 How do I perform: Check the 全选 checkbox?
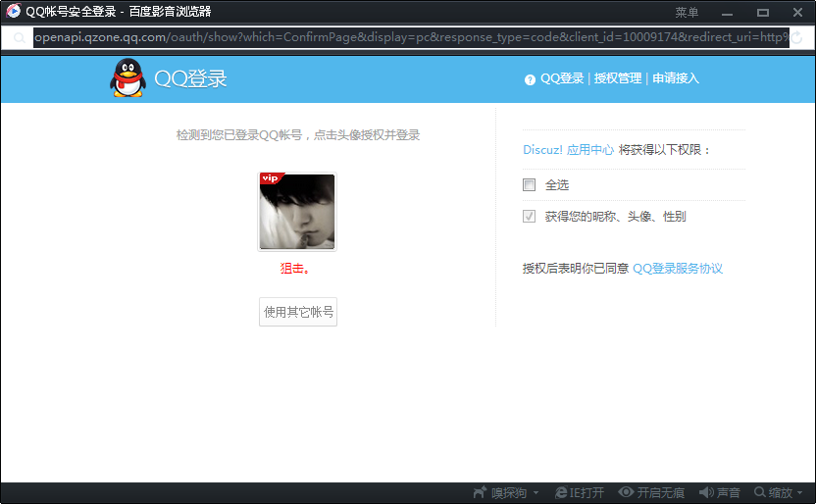tap(529, 184)
